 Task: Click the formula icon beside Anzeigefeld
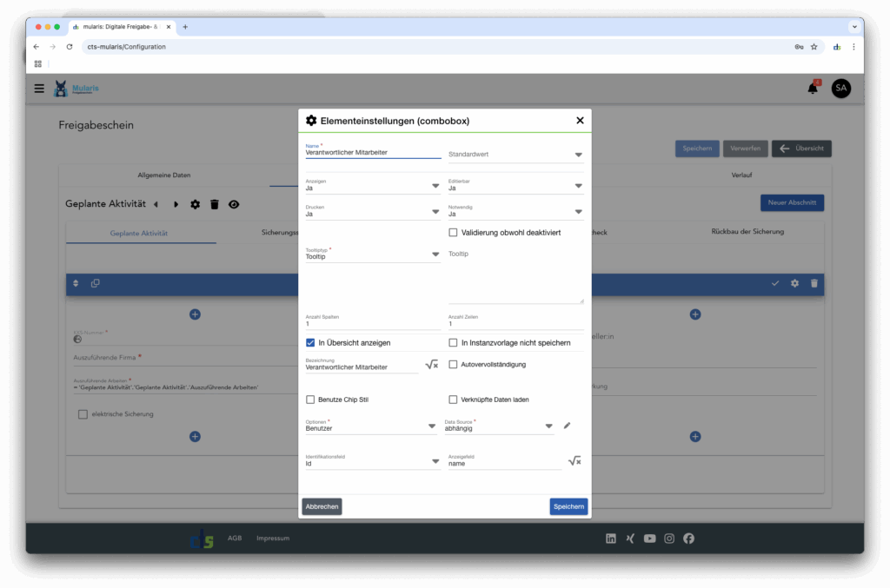click(575, 461)
